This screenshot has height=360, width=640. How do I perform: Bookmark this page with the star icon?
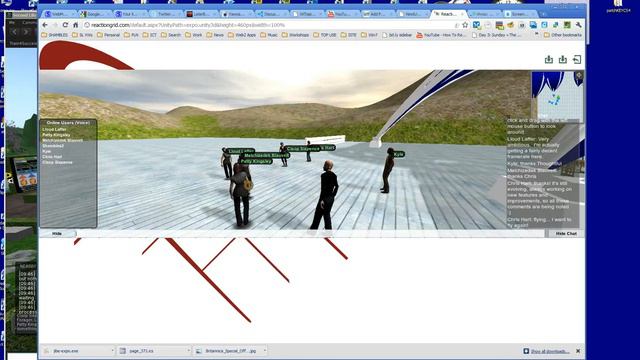click(x=465, y=25)
